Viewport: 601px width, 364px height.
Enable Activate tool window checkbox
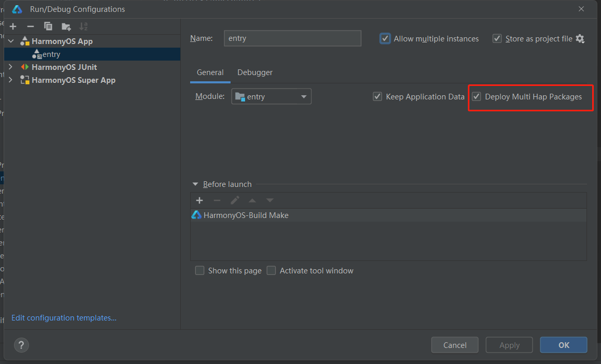click(271, 270)
